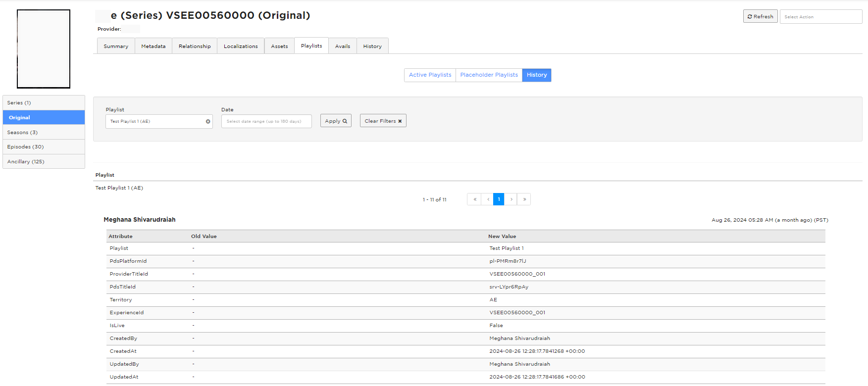Click the Attribute column header
Image resolution: width=868 pixels, height=386 pixels.
click(120, 237)
